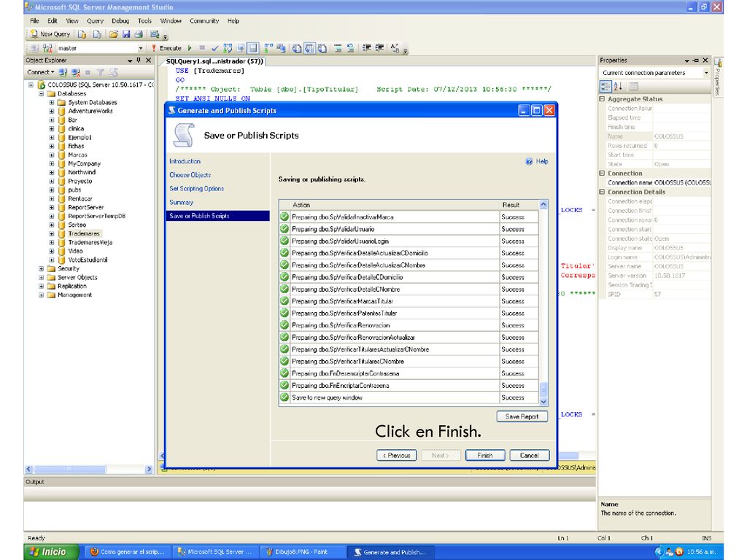
Task: Open the Tools menu
Action: tap(144, 21)
